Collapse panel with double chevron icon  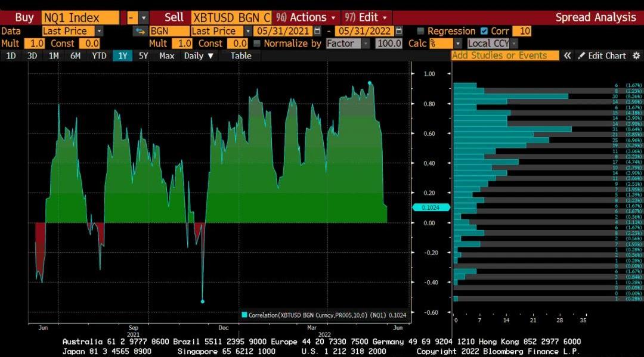[x=568, y=55]
